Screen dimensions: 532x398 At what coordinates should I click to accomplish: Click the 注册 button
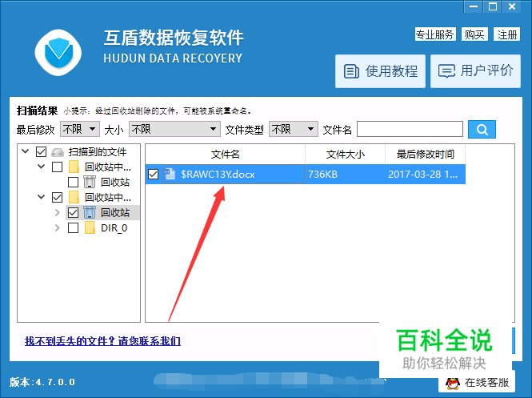tap(506, 34)
